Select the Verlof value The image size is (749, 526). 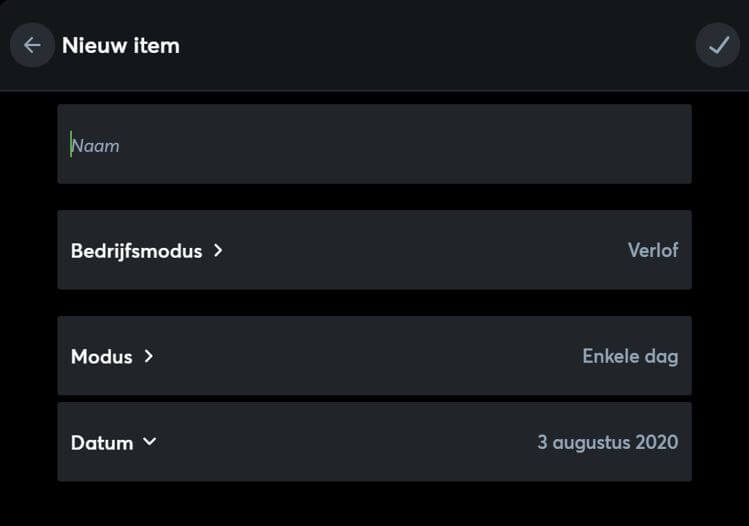coord(652,251)
